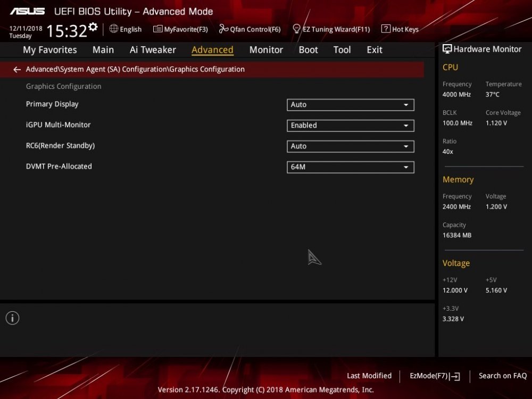Image resolution: width=532 pixels, height=399 pixels.
Task: Launch EZ Tuning Wizard(F11)
Action: (331, 29)
